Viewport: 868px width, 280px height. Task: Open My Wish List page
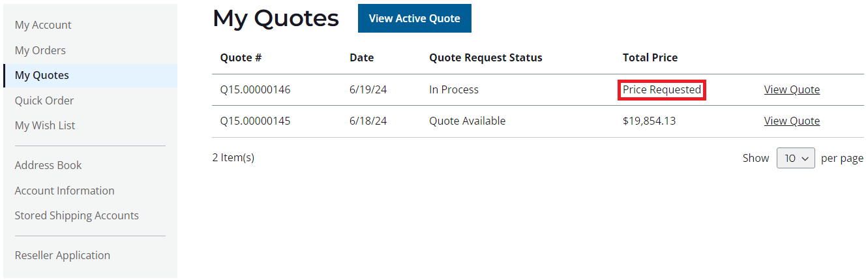45,125
